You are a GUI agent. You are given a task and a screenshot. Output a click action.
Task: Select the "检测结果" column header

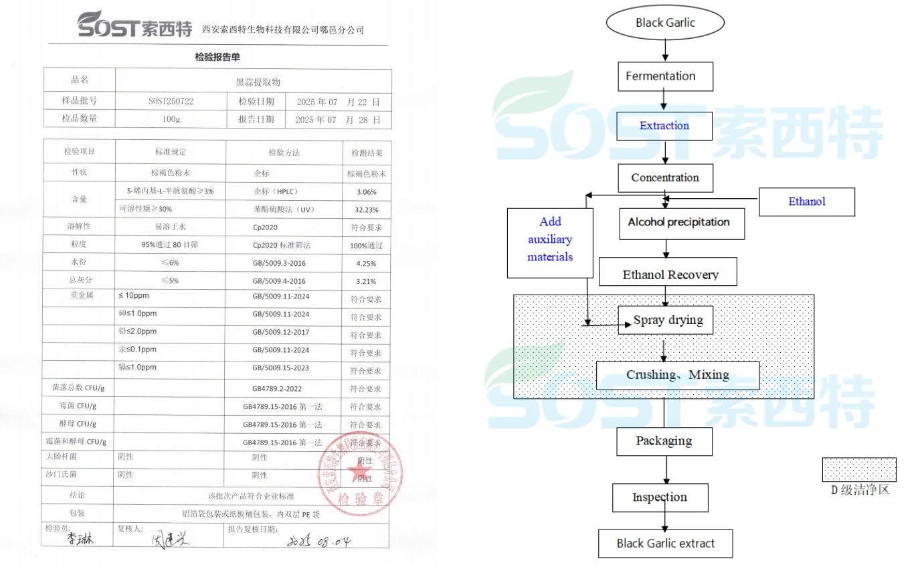pyautogui.click(x=367, y=153)
